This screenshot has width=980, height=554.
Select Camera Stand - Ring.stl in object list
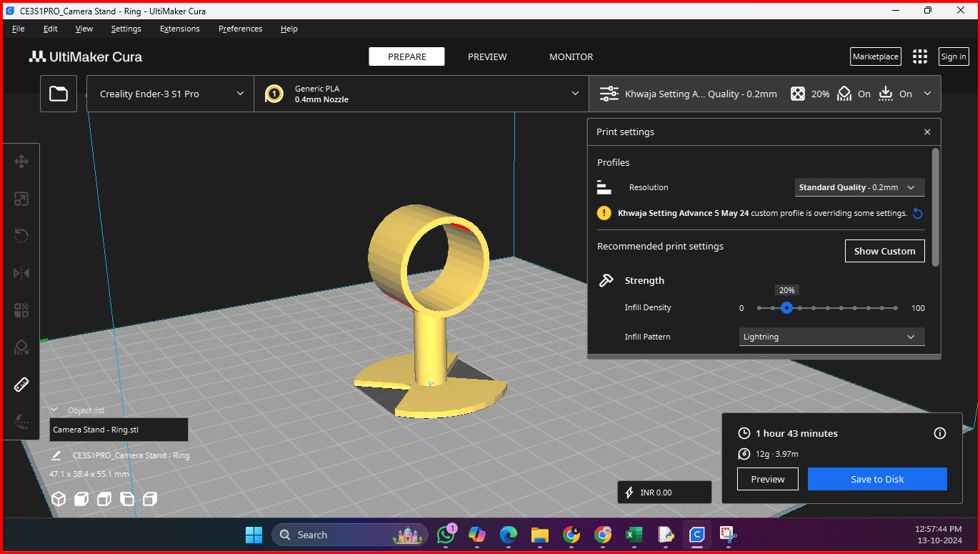pyautogui.click(x=119, y=430)
